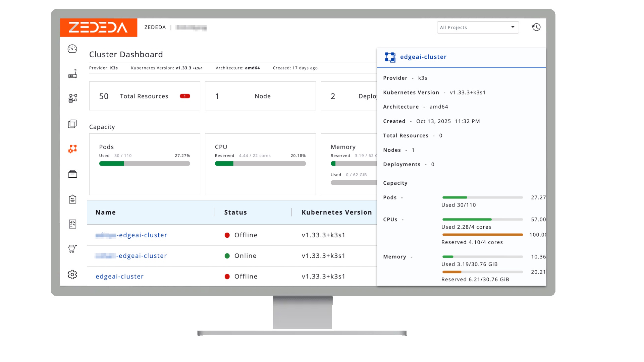
Task: Click the Node count card
Action: coord(260,96)
